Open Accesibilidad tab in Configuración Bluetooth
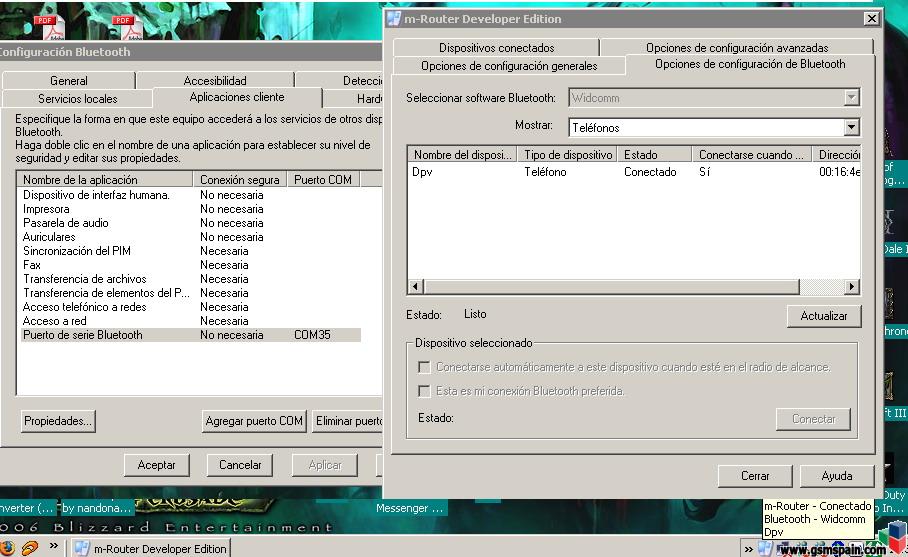 [x=215, y=80]
